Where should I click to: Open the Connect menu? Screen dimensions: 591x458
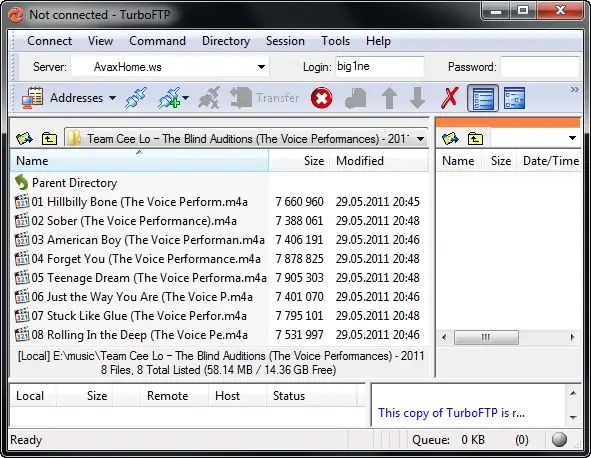click(49, 41)
